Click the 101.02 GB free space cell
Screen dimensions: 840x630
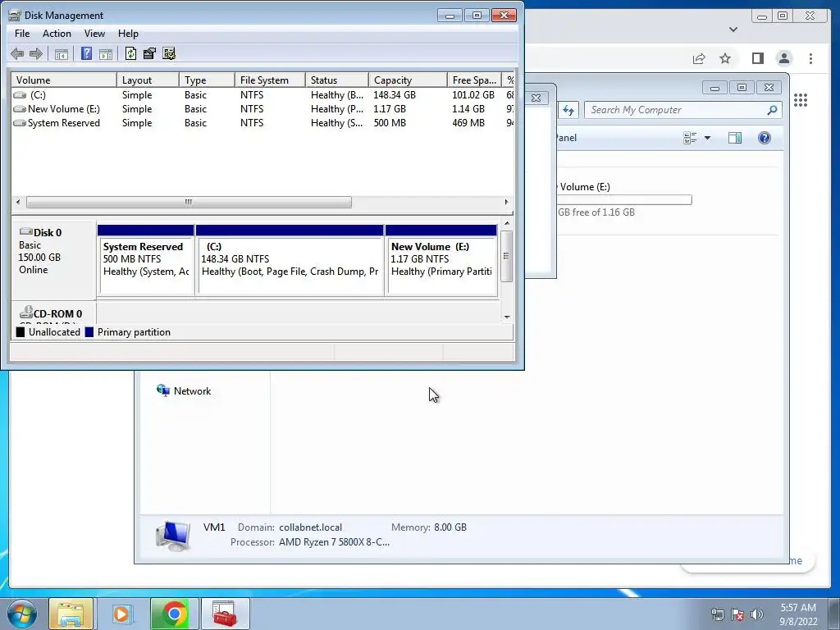[x=473, y=95]
